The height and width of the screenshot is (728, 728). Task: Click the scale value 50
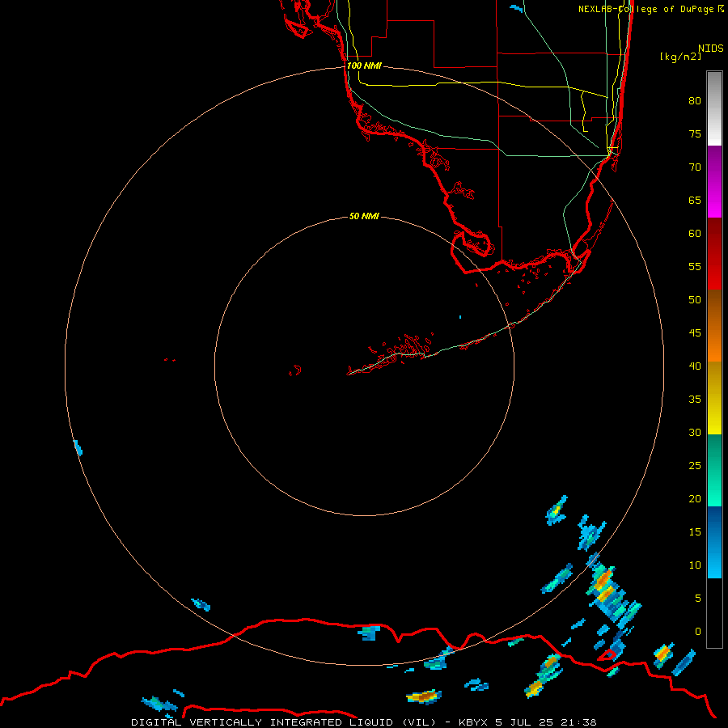695,300
